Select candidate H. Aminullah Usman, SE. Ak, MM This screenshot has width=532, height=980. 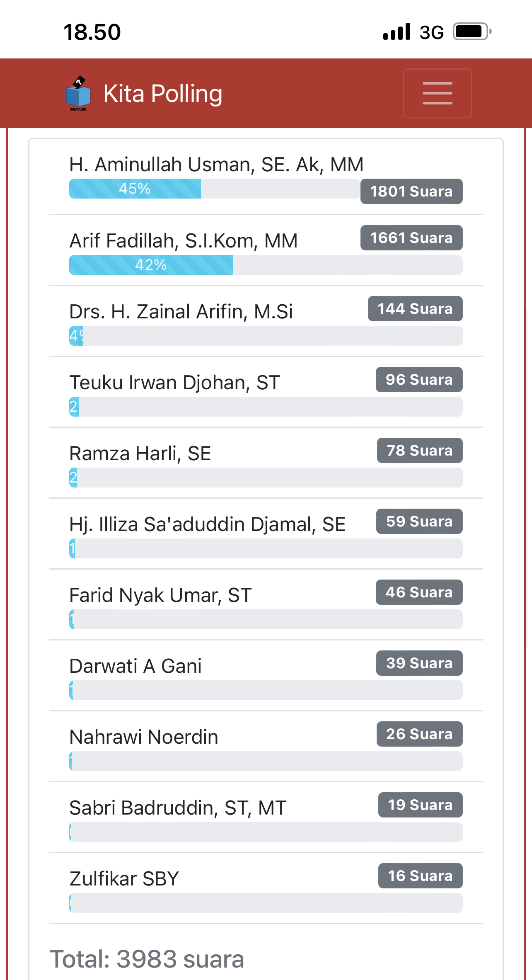216,165
